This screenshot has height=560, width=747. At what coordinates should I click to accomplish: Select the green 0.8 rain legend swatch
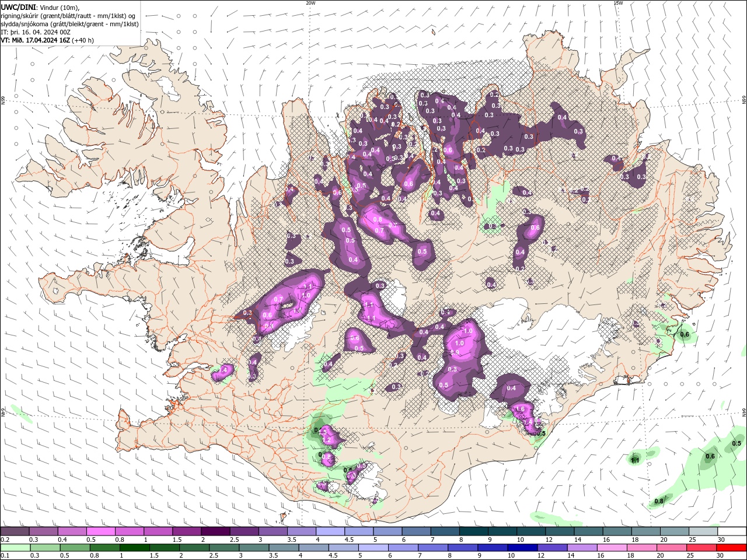pos(104,548)
